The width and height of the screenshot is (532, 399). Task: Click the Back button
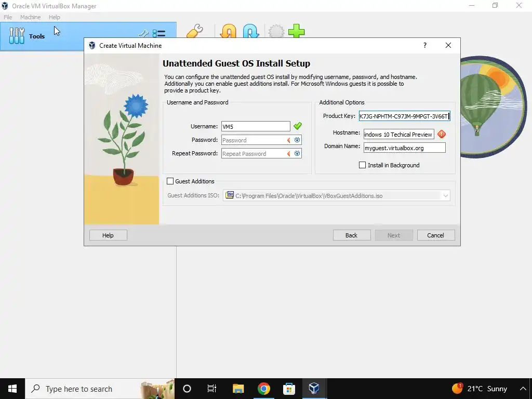click(x=352, y=235)
